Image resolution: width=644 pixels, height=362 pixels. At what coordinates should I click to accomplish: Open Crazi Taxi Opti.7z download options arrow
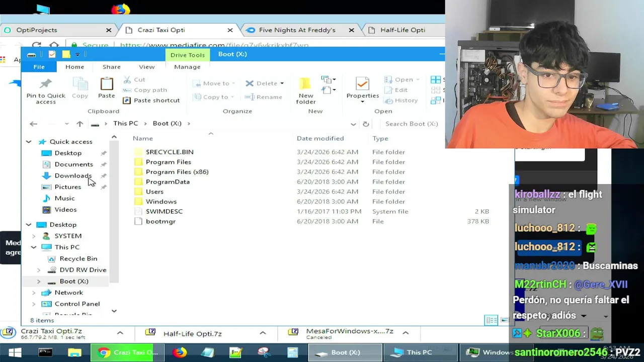[120, 333]
